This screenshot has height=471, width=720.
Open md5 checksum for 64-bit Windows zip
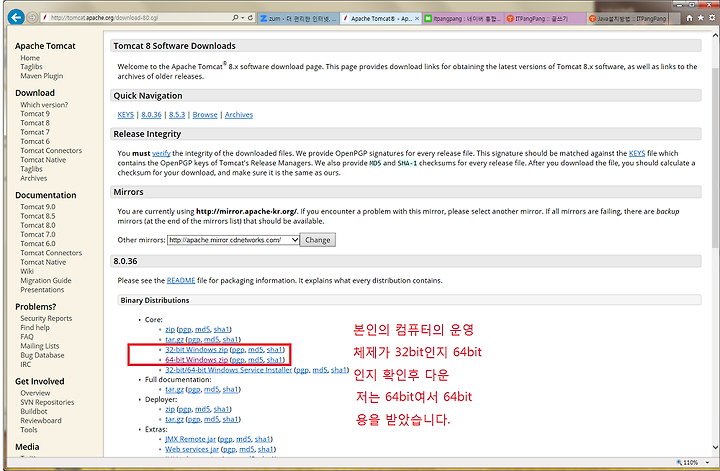pyautogui.click(x=256, y=360)
